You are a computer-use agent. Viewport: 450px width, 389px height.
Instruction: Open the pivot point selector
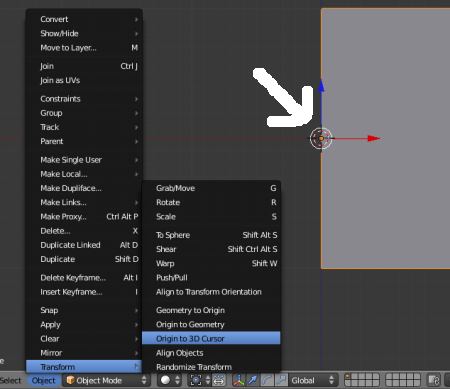[x=199, y=380]
